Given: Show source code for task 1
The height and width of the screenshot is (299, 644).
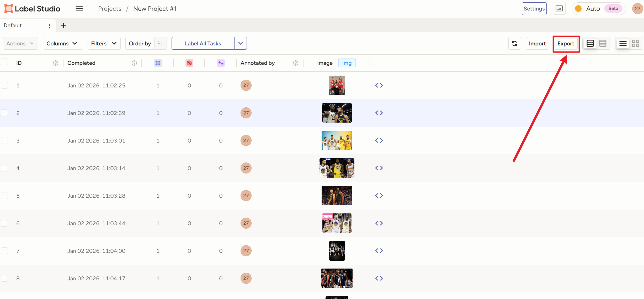Looking at the screenshot, I should [x=379, y=85].
